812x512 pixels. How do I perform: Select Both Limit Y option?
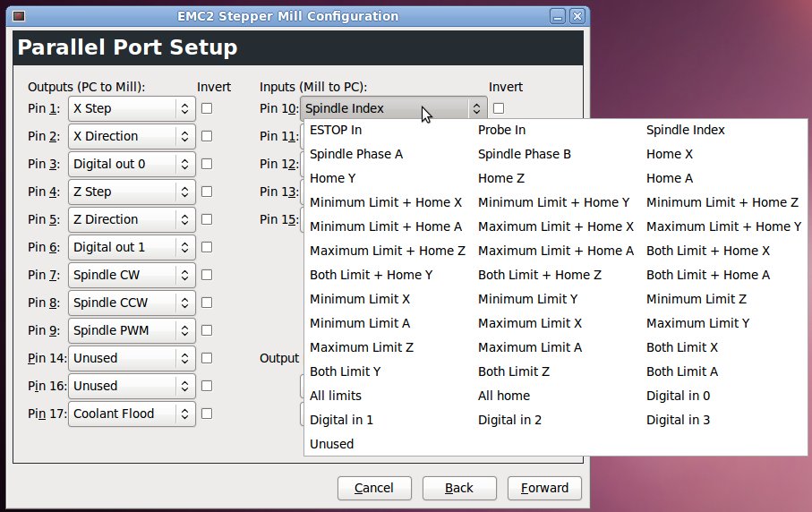345,371
